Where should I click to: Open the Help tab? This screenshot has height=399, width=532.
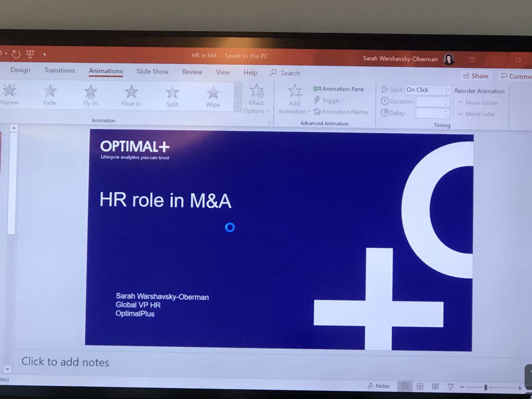point(250,73)
